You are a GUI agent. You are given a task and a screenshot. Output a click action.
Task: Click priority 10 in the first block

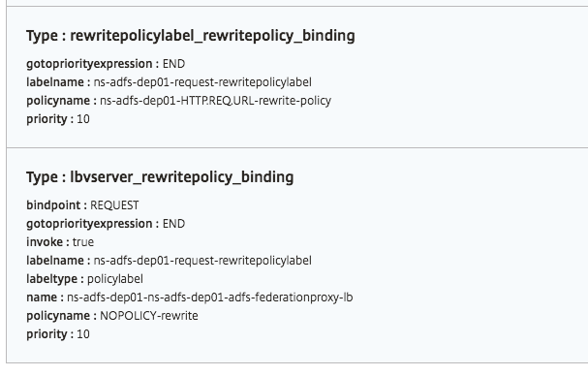pos(58,119)
